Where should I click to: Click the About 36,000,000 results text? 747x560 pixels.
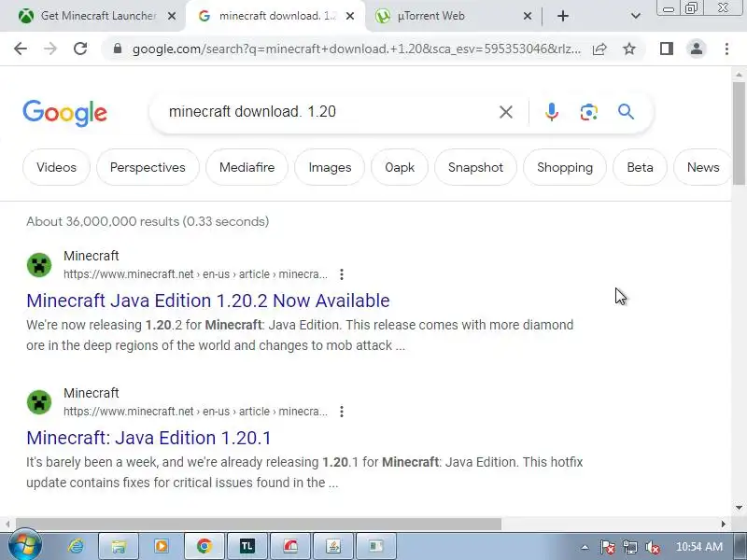(148, 221)
